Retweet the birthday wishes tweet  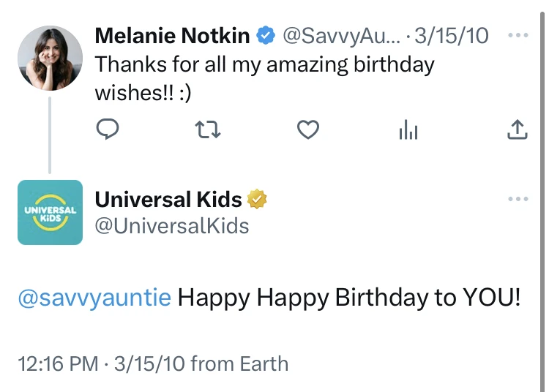(x=209, y=130)
